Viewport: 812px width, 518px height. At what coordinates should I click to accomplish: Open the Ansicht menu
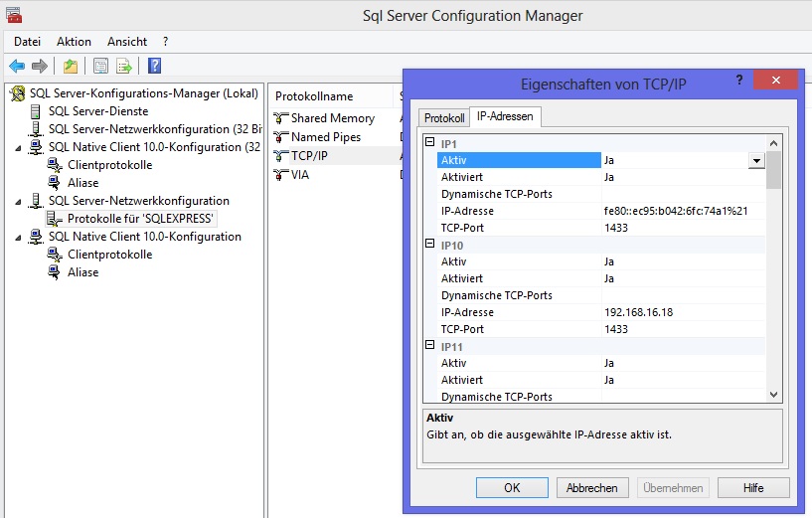(127, 42)
